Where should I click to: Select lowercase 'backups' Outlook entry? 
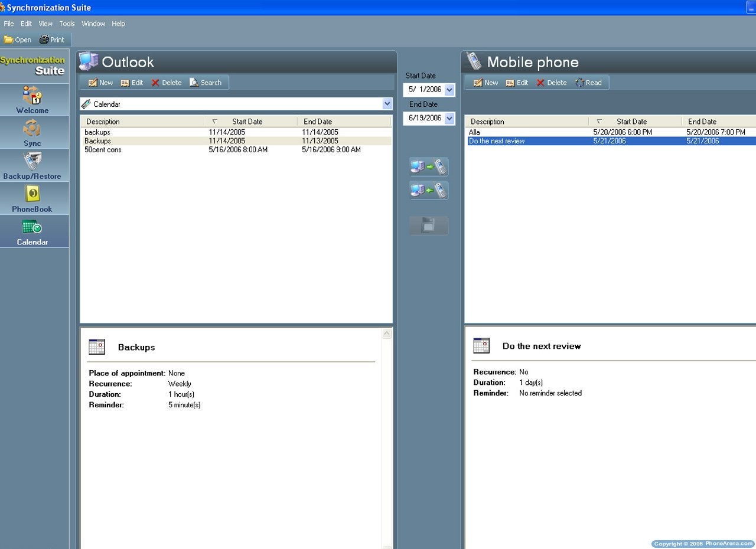click(x=236, y=132)
